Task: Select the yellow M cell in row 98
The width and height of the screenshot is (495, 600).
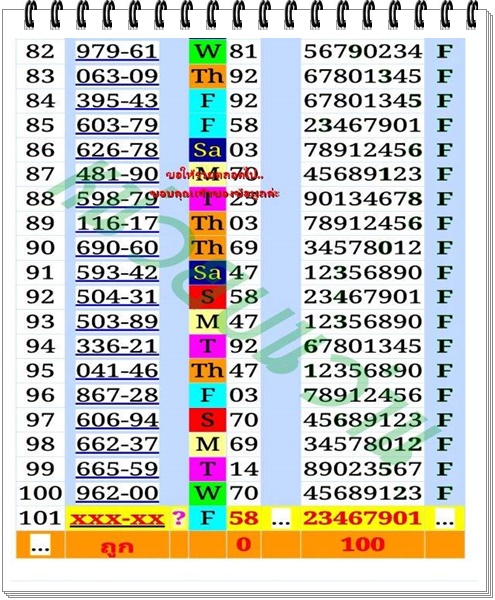Action: pos(207,444)
